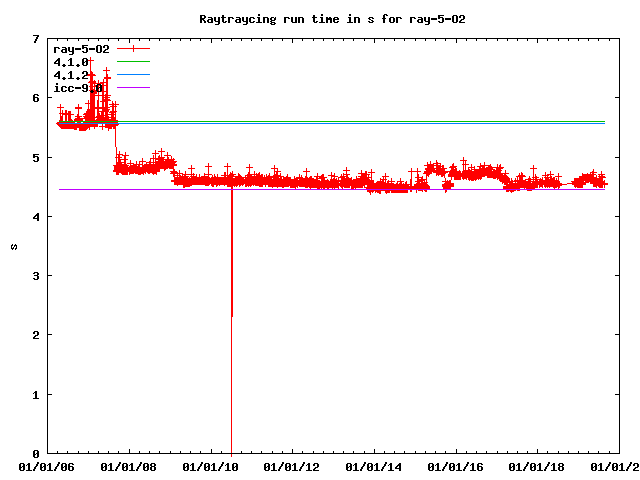Select the 01/01/08 x-axis date label

(x=128, y=467)
